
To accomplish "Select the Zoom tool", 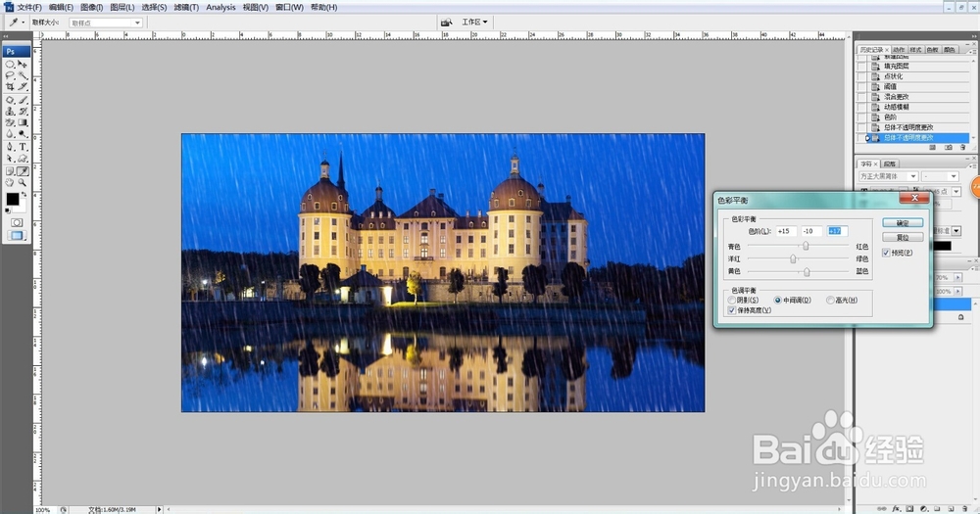I will click(x=23, y=182).
